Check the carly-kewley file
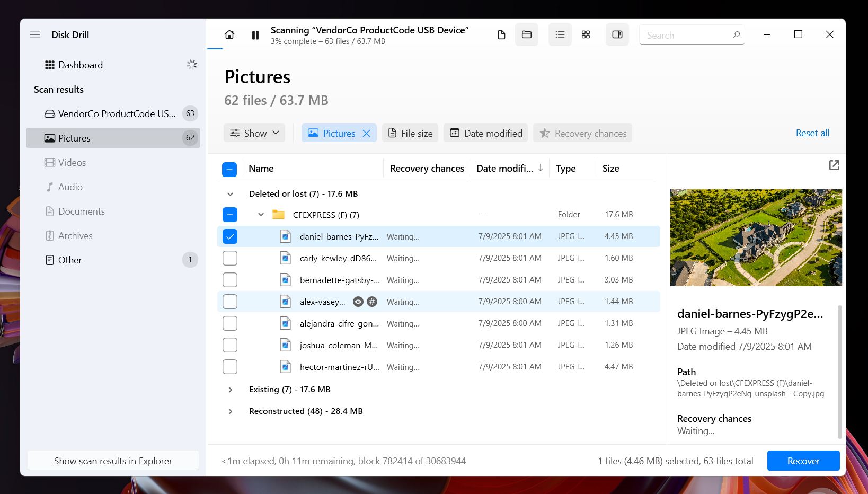The width and height of the screenshot is (868, 494). 230,258
